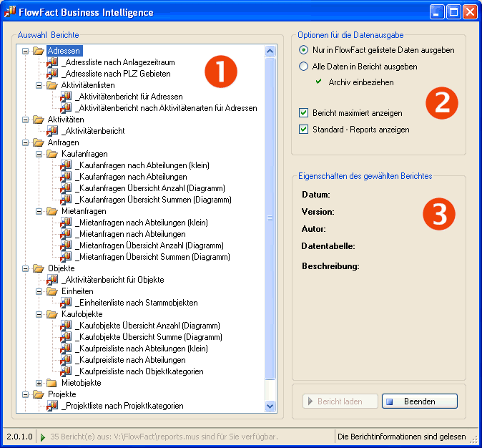This screenshot has height=448, width=482.
Task: Click report icon beside _Kaufpreisliste nach Objektkategorien
Action: point(66,371)
